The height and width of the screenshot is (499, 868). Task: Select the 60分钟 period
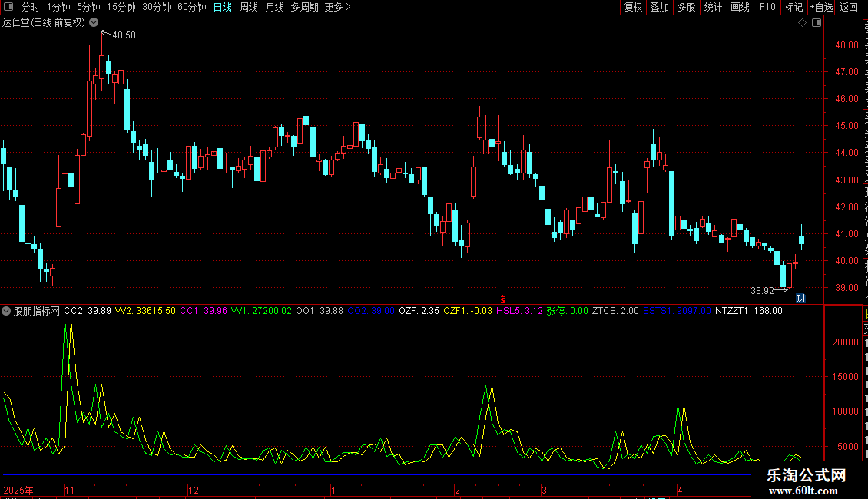191,7
